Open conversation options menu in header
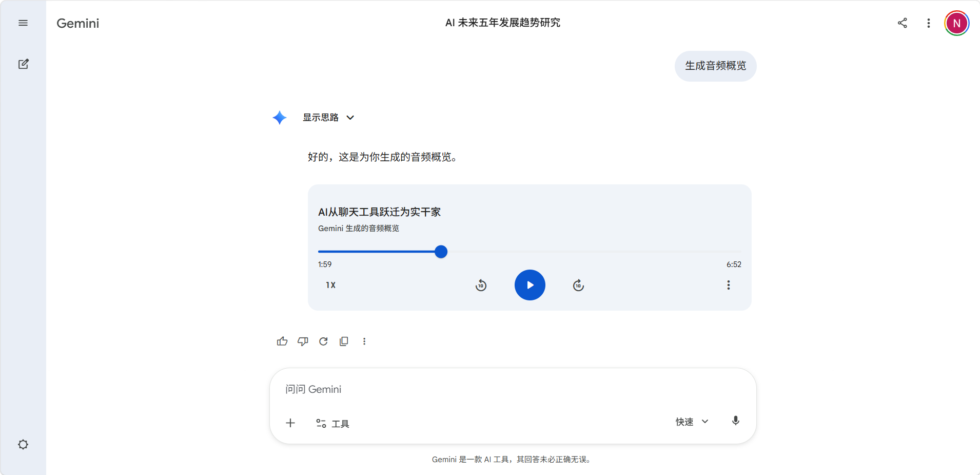Screen dimensions: 980x475 (x=929, y=23)
